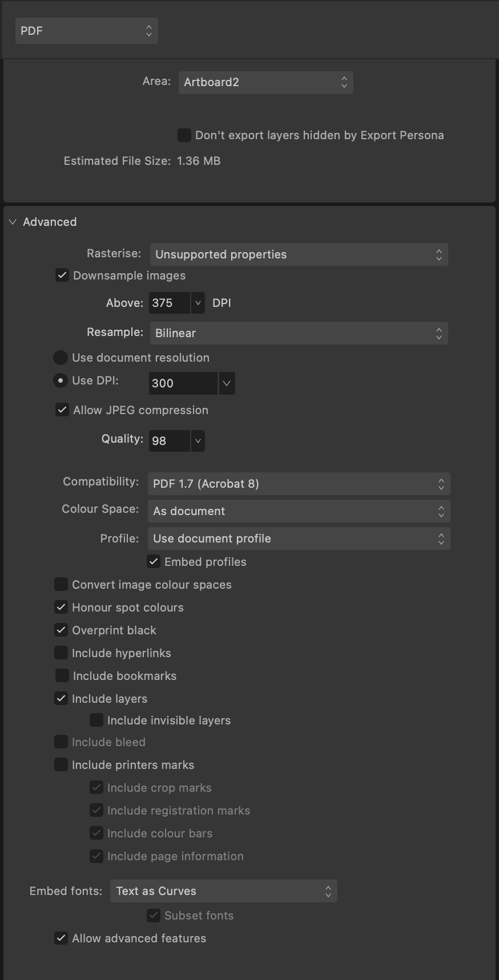Image resolution: width=499 pixels, height=980 pixels.
Task: Click the Use DPI 300 input field
Action: [183, 383]
